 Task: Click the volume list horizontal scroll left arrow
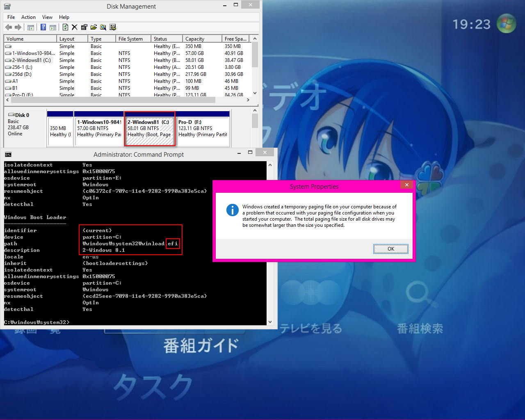(x=7, y=100)
